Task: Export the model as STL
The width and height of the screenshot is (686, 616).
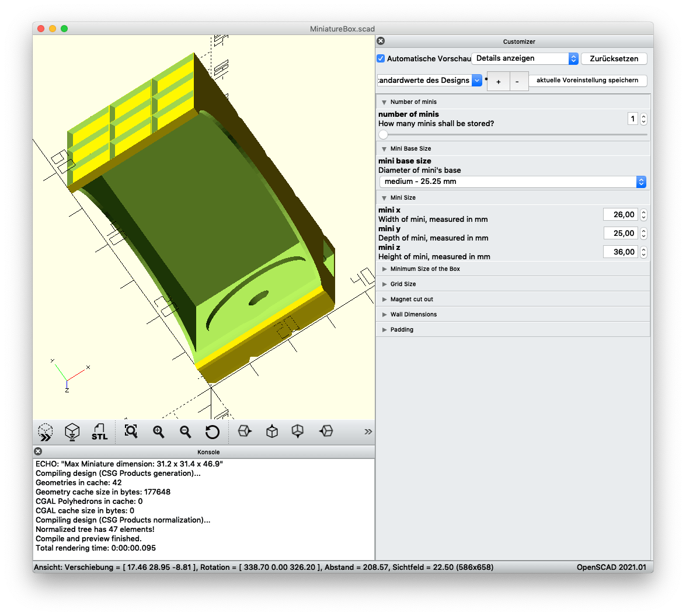Action: click(x=99, y=432)
